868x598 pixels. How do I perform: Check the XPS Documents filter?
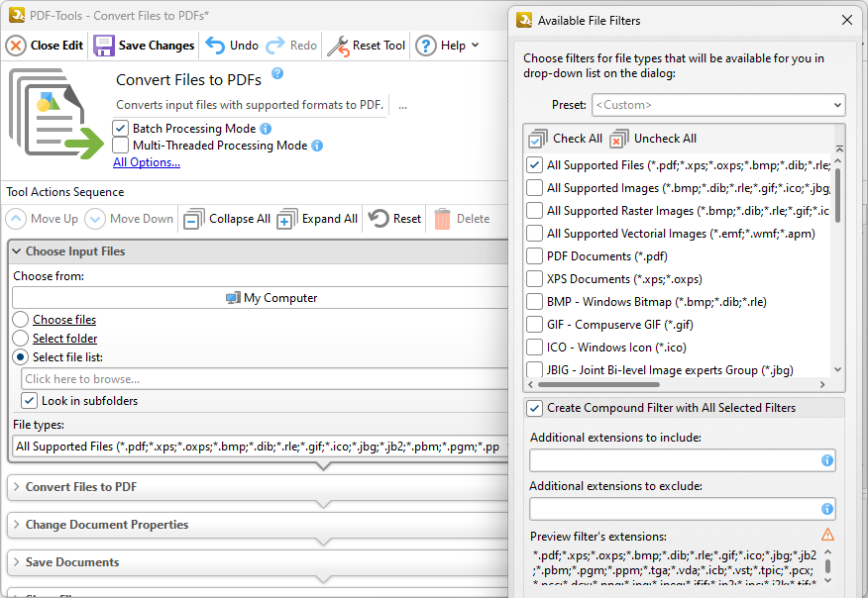coord(534,279)
